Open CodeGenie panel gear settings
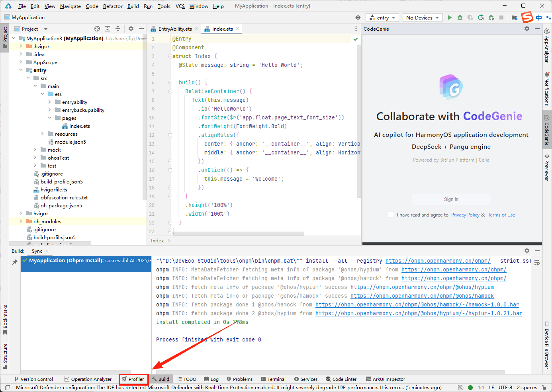This screenshot has width=552, height=392. [527, 29]
